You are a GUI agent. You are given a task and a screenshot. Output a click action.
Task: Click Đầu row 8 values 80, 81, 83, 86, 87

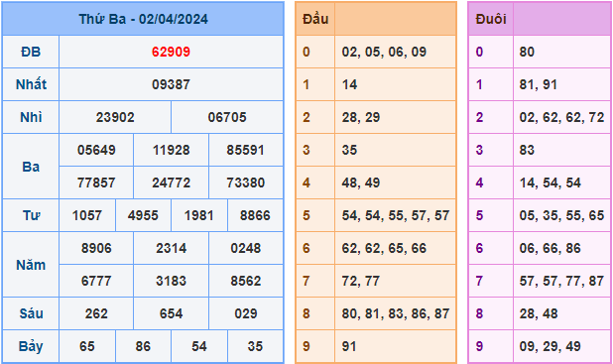click(396, 313)
